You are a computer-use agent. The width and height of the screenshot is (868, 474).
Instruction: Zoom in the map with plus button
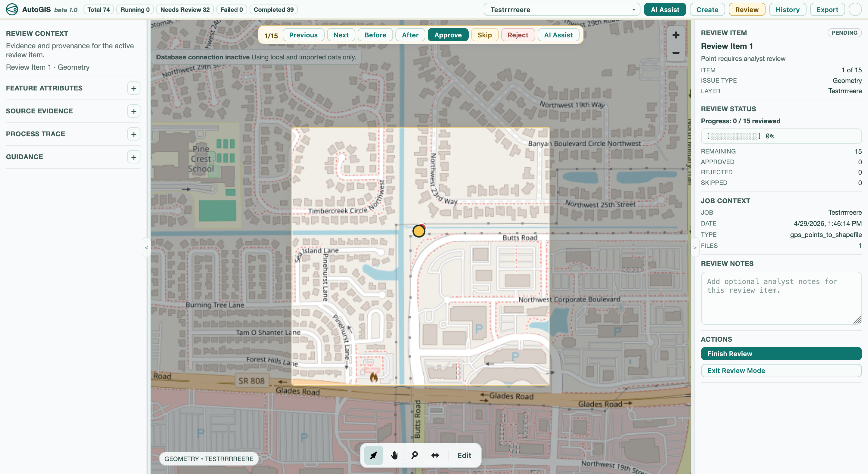pyautogui.click(x=676, y=35)
